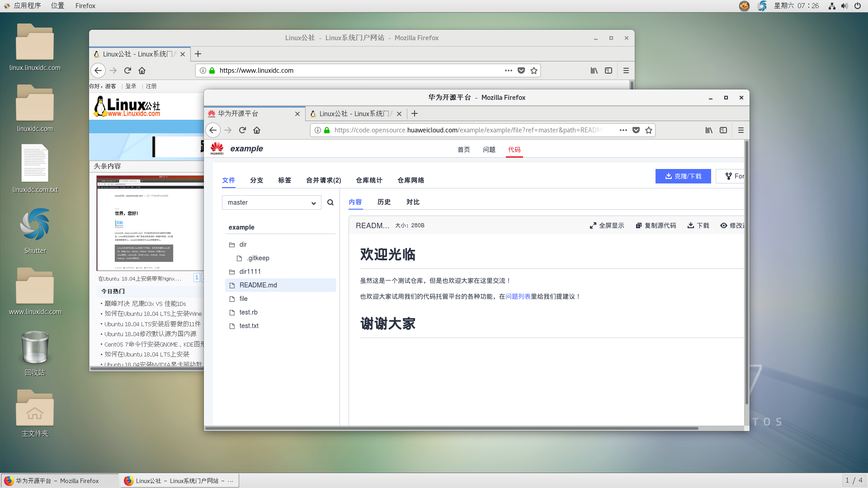Image resolution: width=868 pixels, height=488 pixels.
Task: Open network icon in top panel
Action: click(x=832, y=6)
